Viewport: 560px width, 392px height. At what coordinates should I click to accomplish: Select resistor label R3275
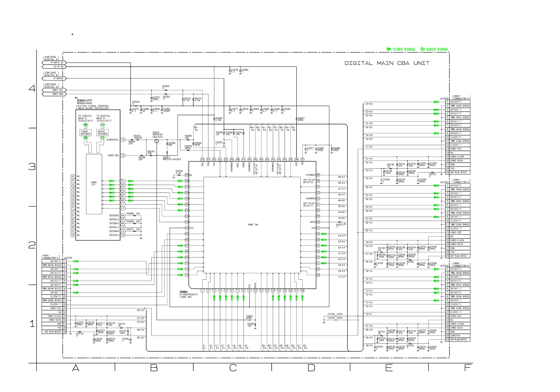(x=340, y=225)
